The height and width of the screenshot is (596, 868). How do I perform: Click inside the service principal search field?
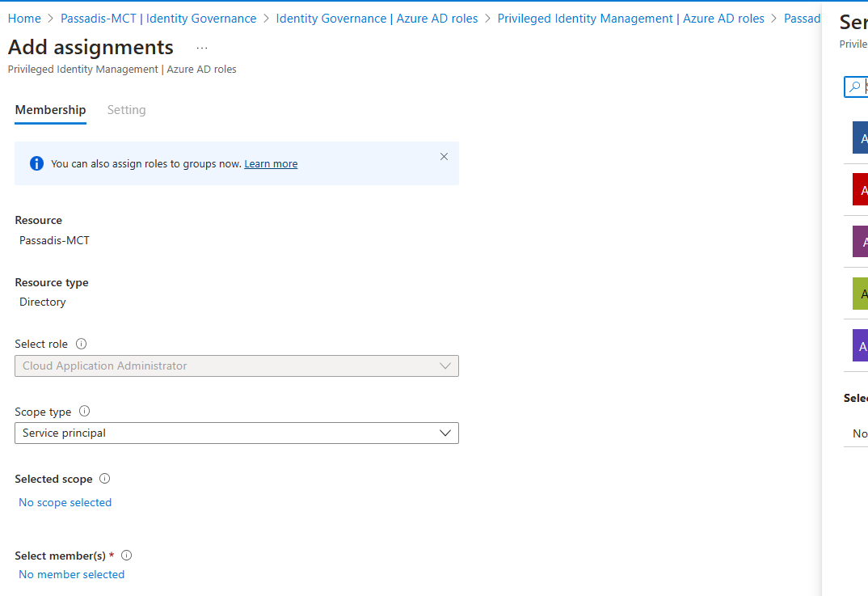pyautogui.click(x=863, y=87)
